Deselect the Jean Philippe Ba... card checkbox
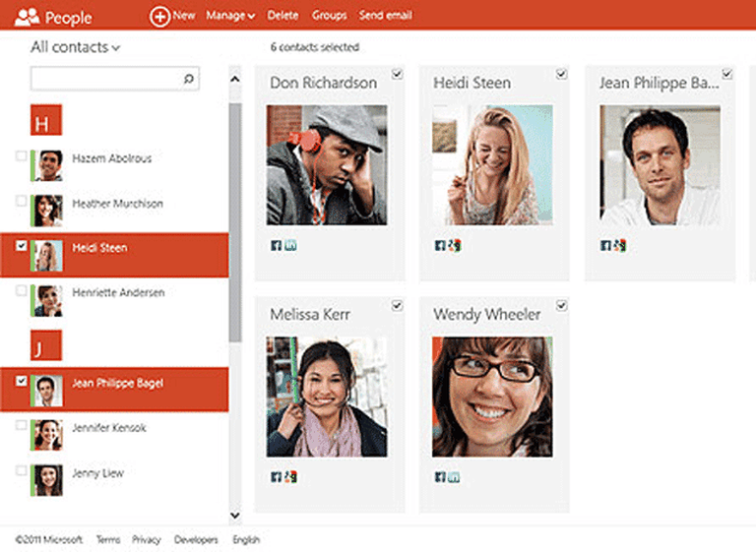 (x=727, y=74)
